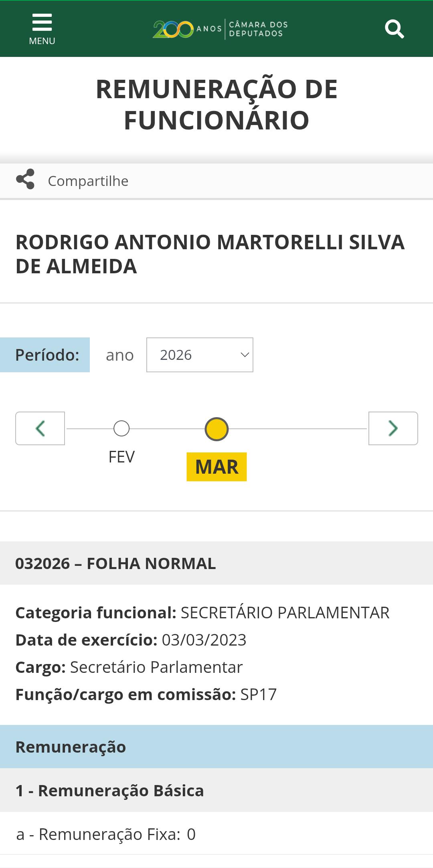This screenshot has height=868, width=433.
Task: Click the MENU text label
Action: pos(42,41)
